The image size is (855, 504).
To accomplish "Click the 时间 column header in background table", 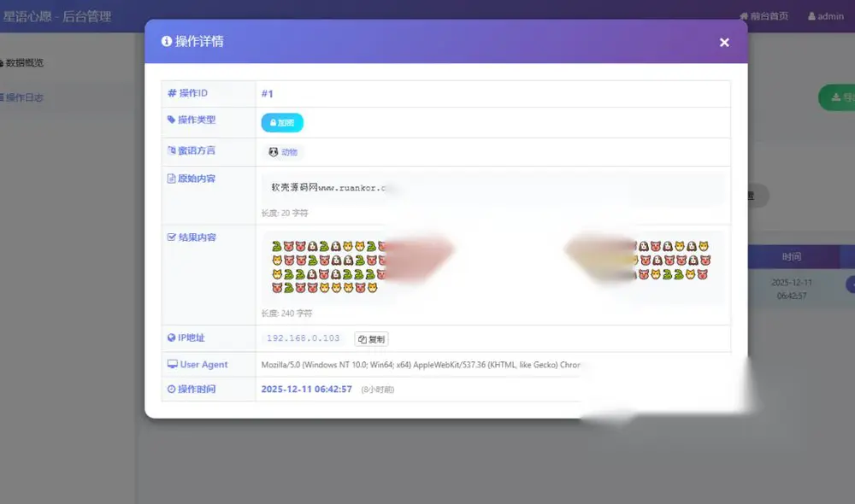I will pos(791,256).
